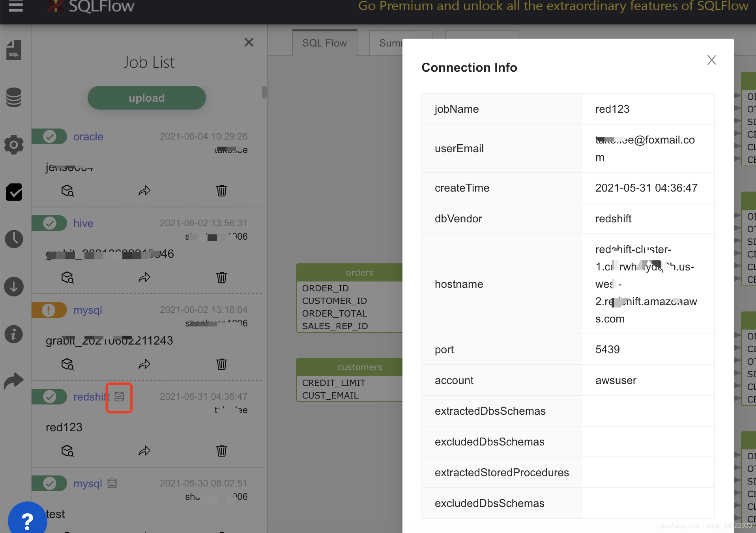756x533 pixels.
Task: Click the download arrow sidebar icon
Action: (14, 287)
